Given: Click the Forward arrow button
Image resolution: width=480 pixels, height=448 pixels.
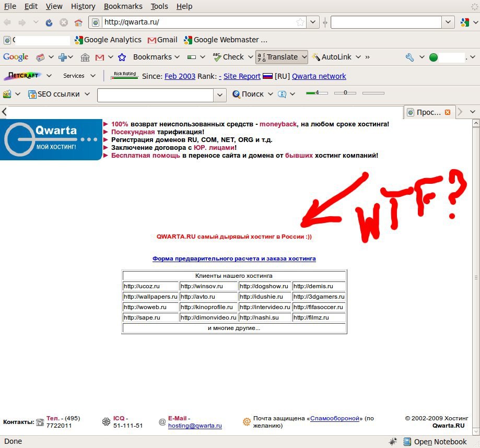Looking at the screenshot, I should coord(22,22).
